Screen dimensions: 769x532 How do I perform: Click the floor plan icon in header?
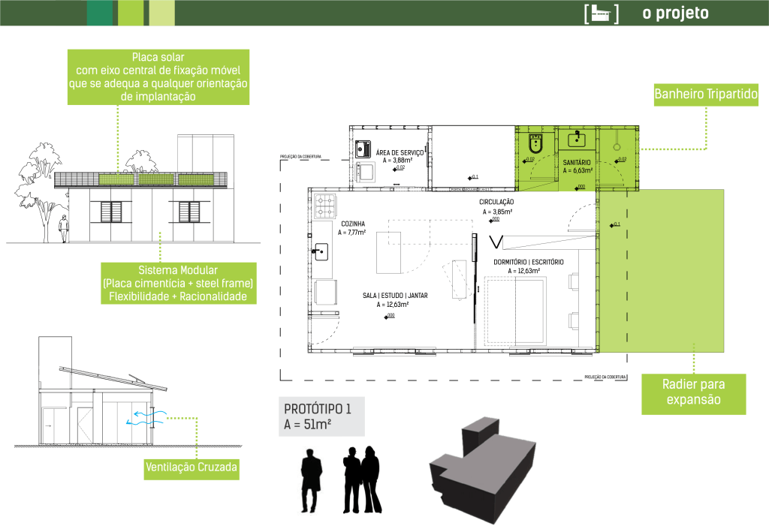coord(601,14)
